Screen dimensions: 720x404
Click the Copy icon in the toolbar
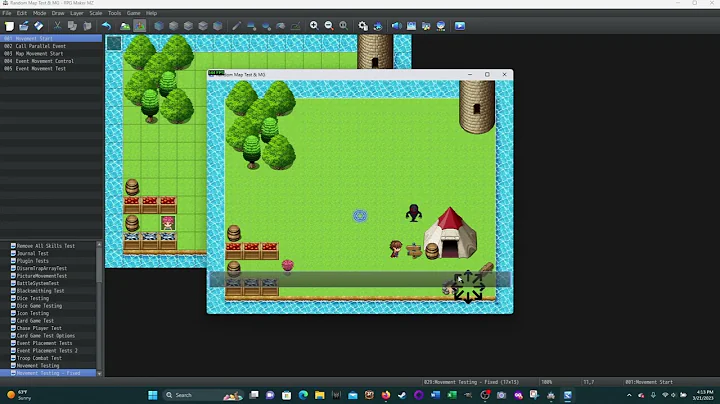pyautogui.click(x=72, y=26)
